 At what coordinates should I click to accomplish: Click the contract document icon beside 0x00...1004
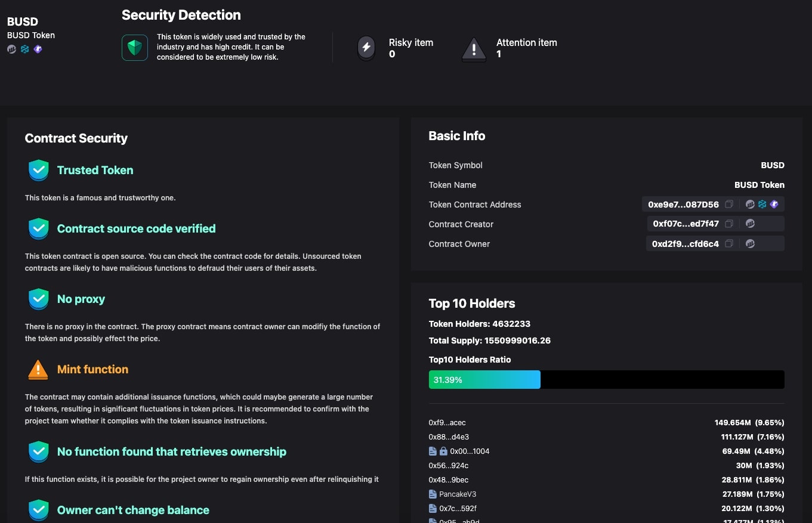(x=433, y=451)
